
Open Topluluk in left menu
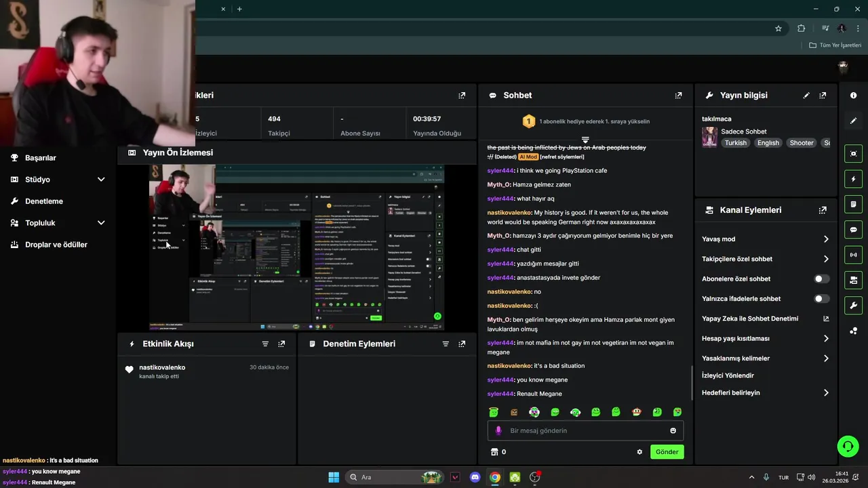40,223
